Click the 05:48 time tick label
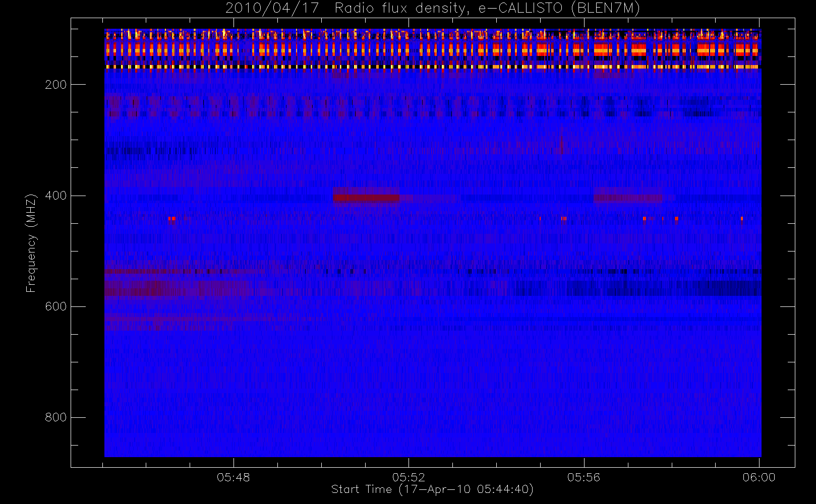 click(x=234, y=477)
